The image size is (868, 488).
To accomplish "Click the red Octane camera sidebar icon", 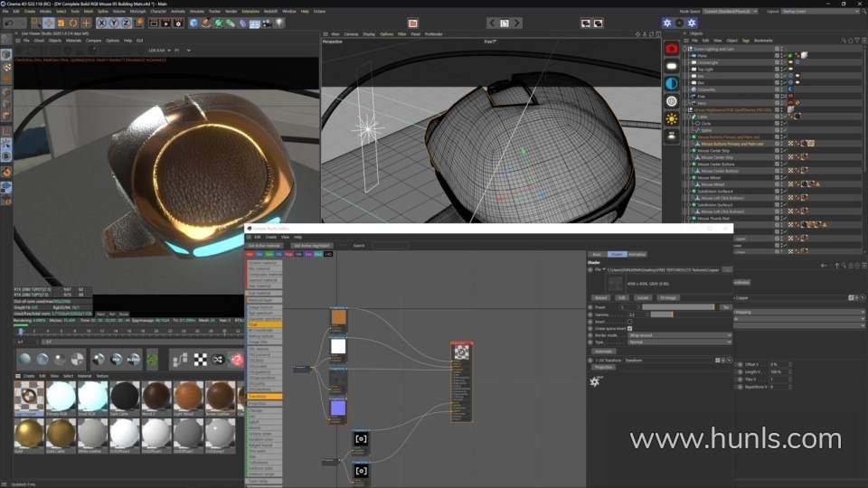I will pos(672,48).
